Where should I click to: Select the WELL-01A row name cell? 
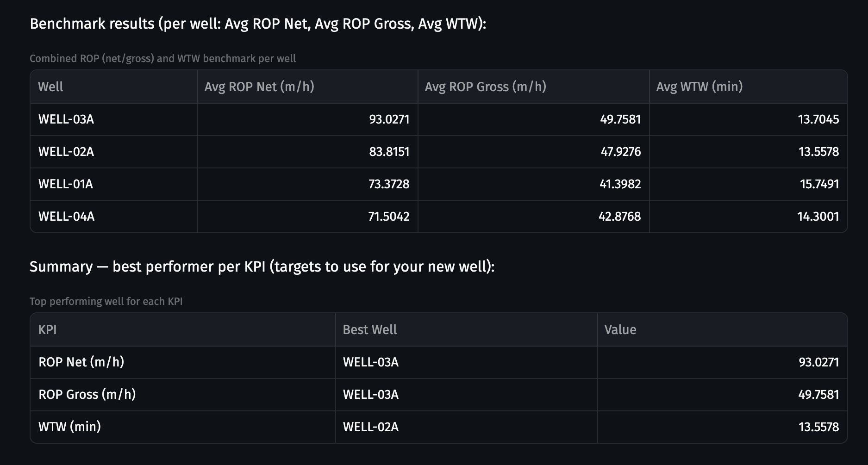pyautogui.click(x=66, y=184)
